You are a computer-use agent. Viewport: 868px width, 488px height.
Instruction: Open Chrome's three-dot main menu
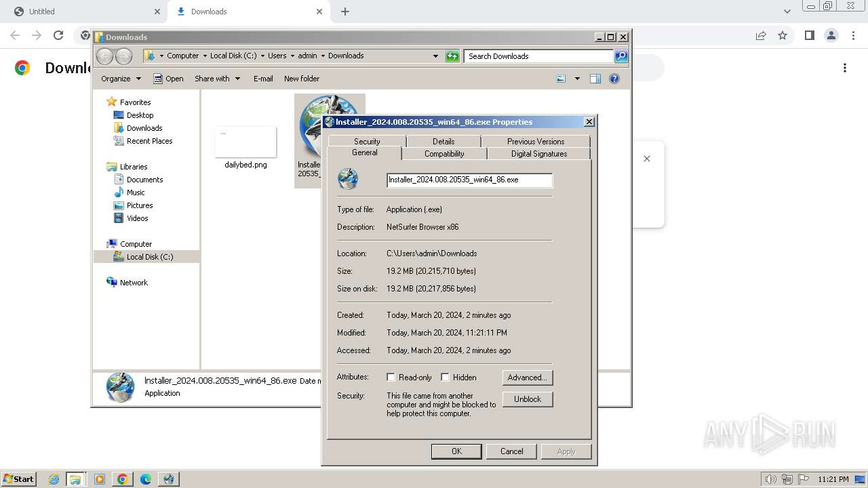(x=854, y=35)
